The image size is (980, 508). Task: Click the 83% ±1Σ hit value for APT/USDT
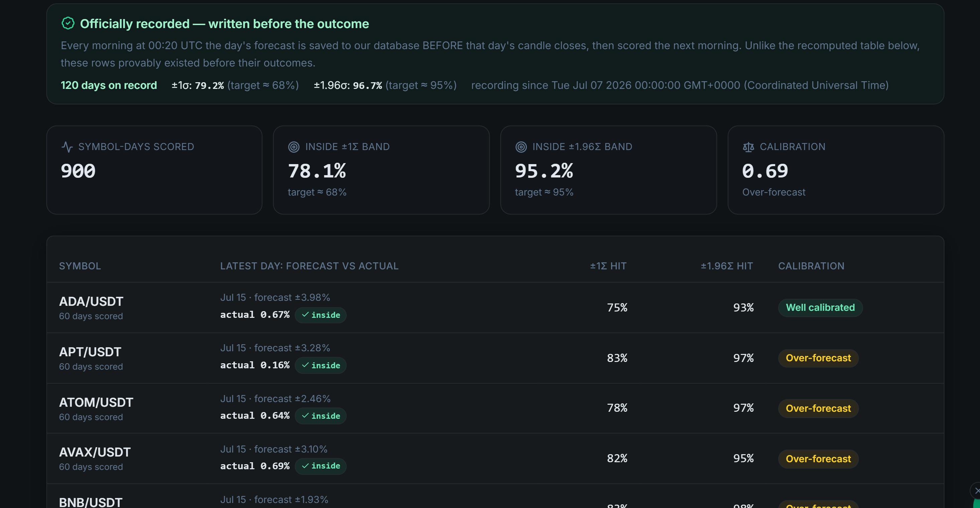pyautogui.click(x=617, y=358)
